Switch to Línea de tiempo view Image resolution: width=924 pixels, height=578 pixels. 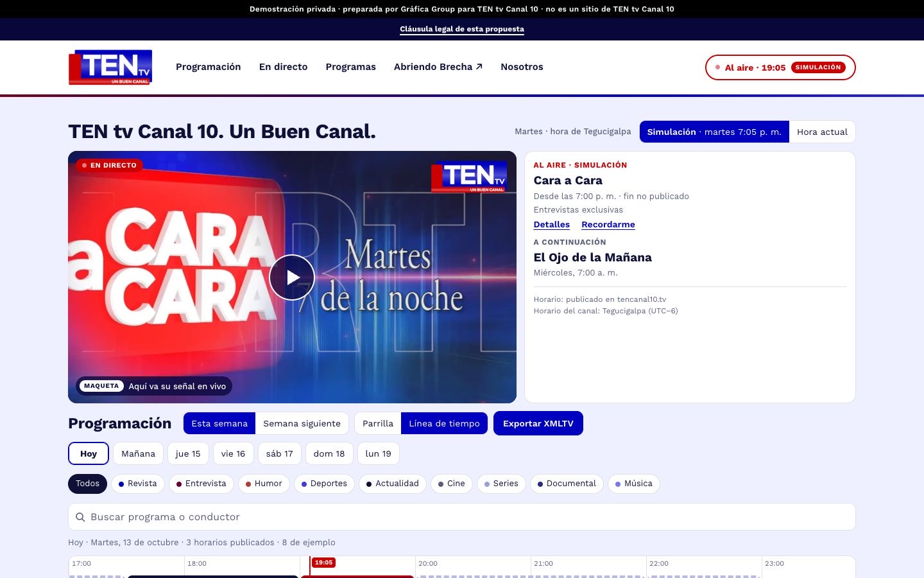(444, 423)
